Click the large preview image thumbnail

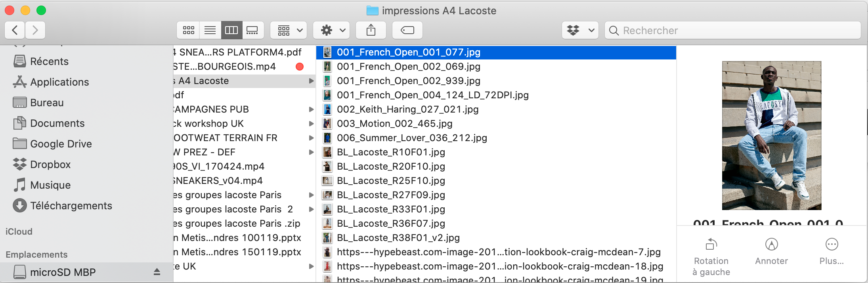click(771, 136)
